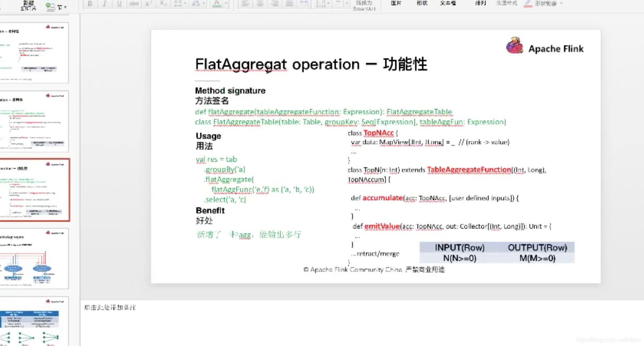Apply strikethrough (abc) formatting
The image size is (644, 346).
(x=134, y=3)
